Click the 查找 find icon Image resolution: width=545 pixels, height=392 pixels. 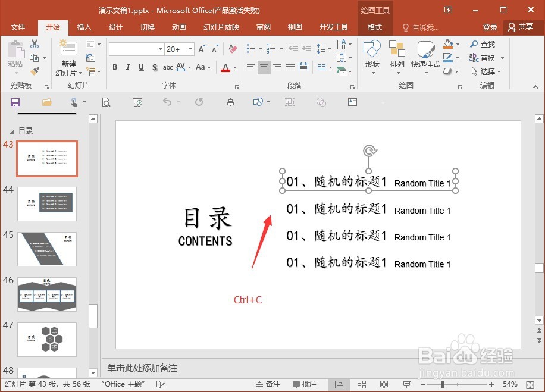483,44
